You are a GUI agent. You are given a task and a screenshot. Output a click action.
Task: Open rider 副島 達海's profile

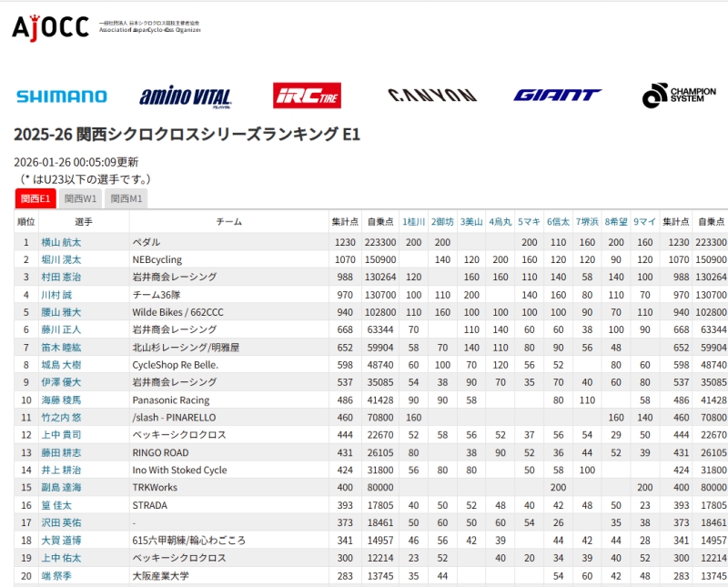(x=61, y=488)
